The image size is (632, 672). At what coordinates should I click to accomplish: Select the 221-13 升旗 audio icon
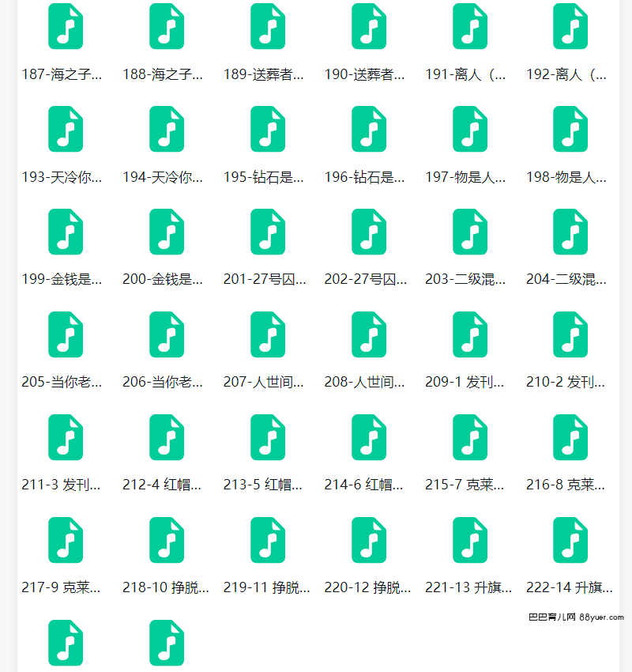pyautogui.click(x=470, y=540)
